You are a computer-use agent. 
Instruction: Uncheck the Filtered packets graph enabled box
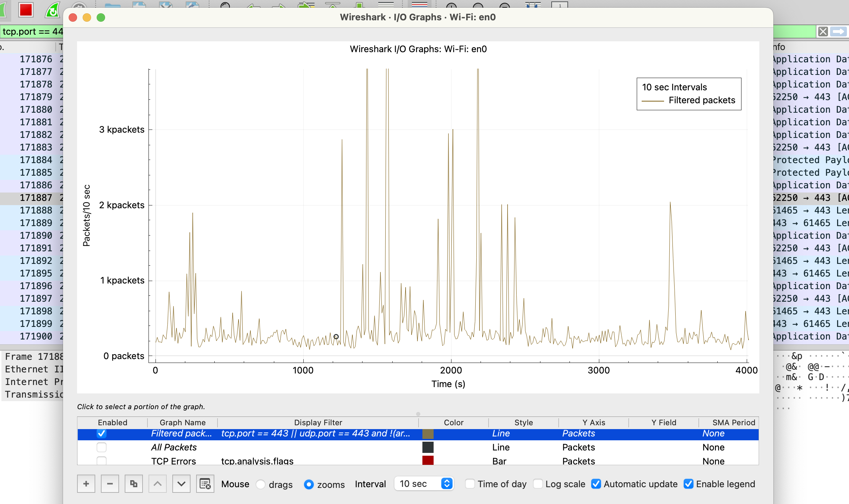102,433
